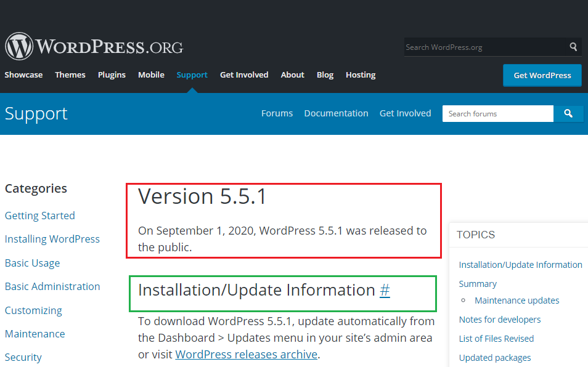Click the Categories sidebar heading

(36, 188)
